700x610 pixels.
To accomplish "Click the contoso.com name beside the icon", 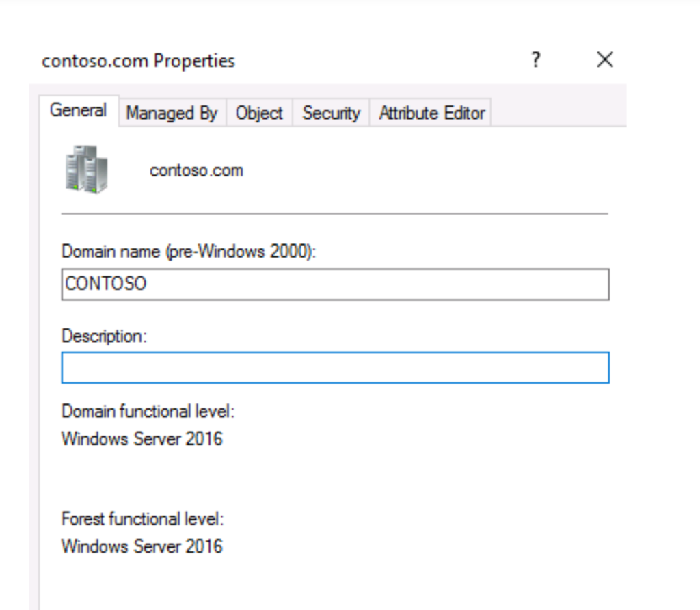I will coord(196,170).
